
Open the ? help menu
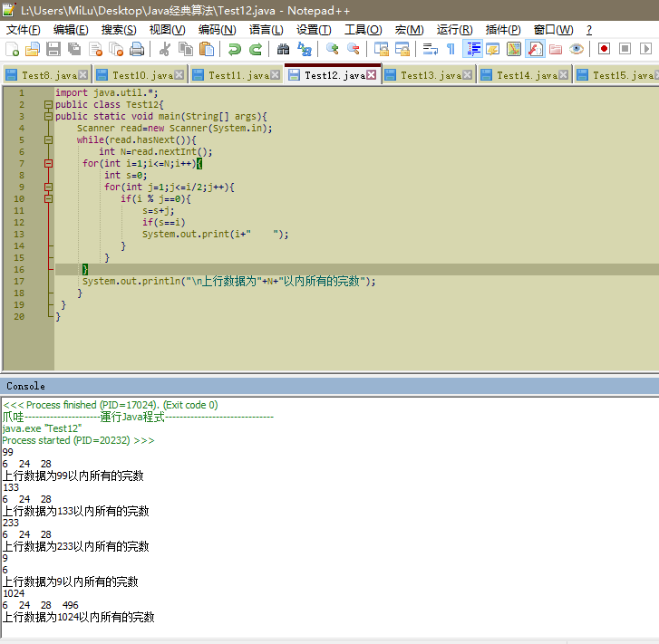tap(589, 30)
